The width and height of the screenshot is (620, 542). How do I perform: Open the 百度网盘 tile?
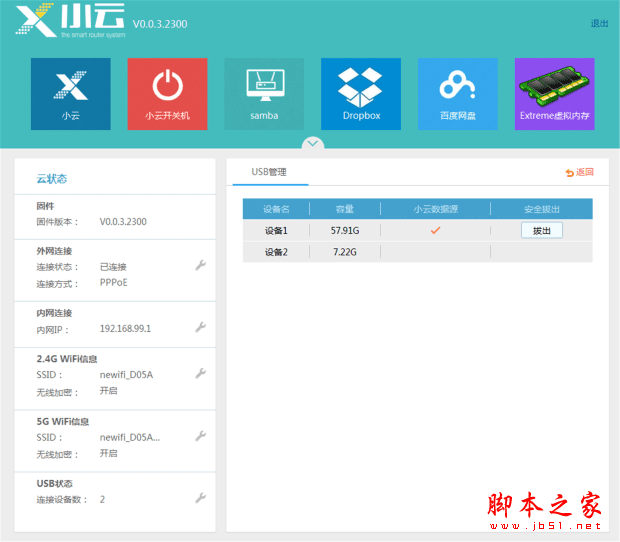[458, 94]
